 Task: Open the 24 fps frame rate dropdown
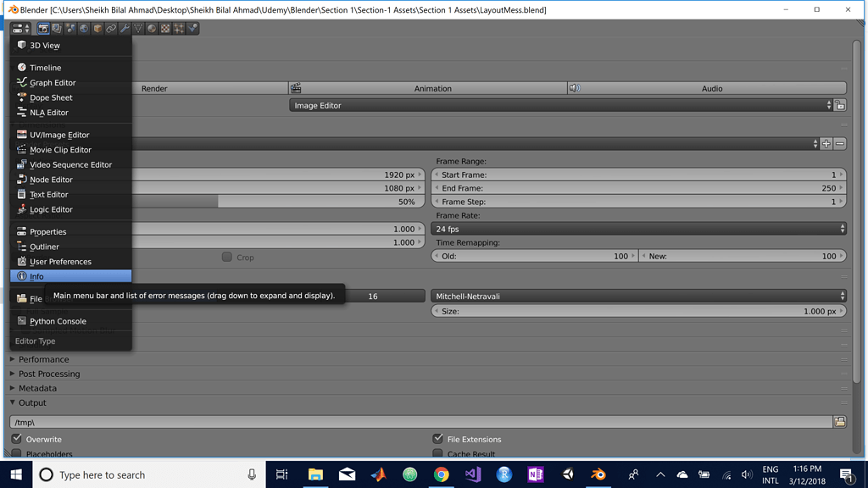pyautogui.click(x=638, y=229)
